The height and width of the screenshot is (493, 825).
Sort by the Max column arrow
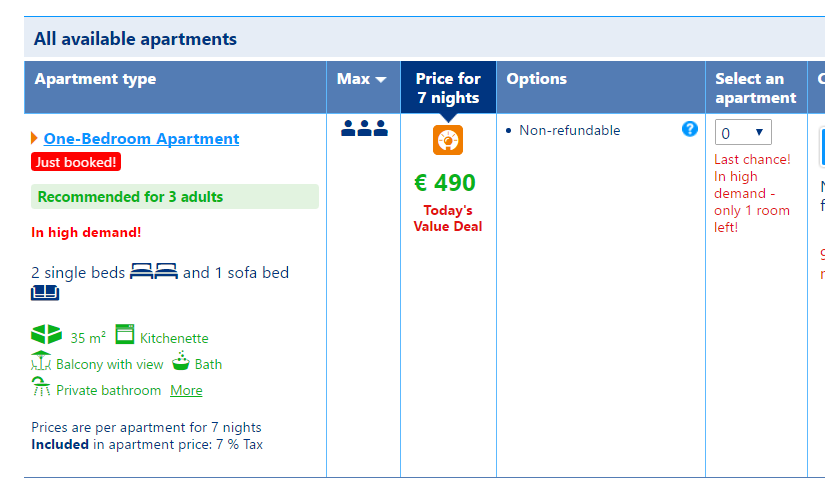pos(381,79)
